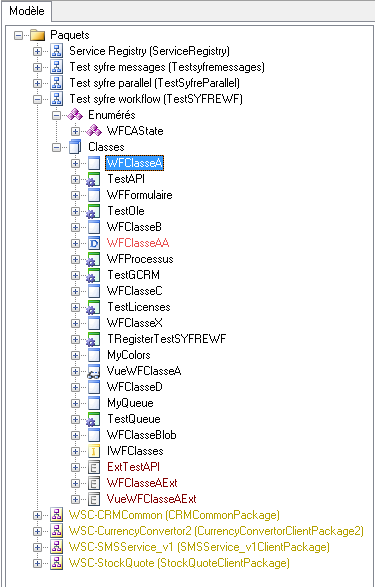Click the WSC-CurrencyConvertor2 package icon
The image size is (375, 587).
pos(56,531)
